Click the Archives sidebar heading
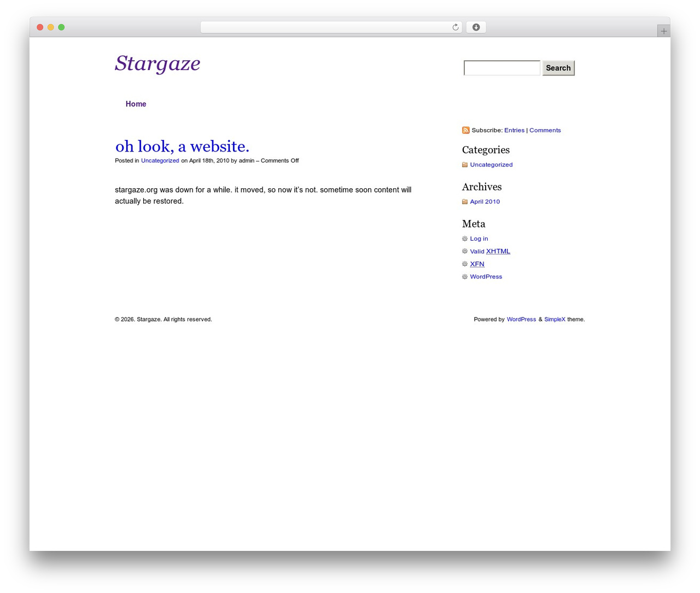 [482, 187]
